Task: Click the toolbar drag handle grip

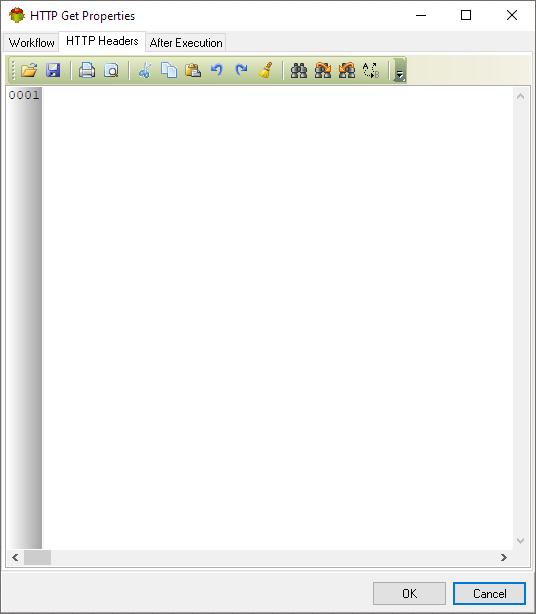Action: (13, 70)
